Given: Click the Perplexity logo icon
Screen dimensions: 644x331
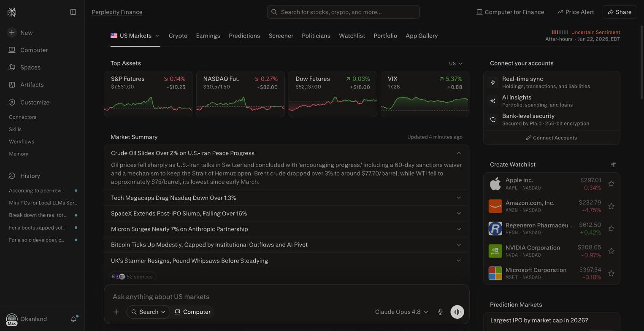Looking at the screenshot, I should click(12, 12).
